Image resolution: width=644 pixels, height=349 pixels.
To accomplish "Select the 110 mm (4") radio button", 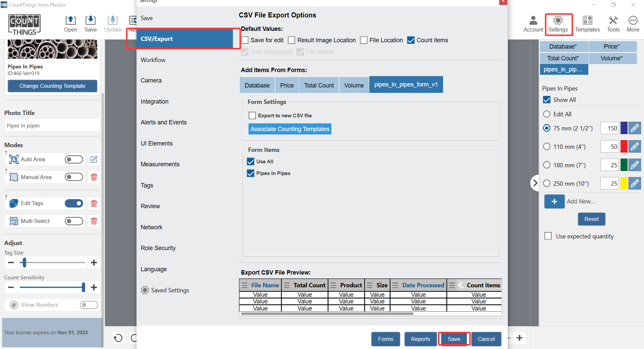I will pyautogui.click(x=547, y=147).
